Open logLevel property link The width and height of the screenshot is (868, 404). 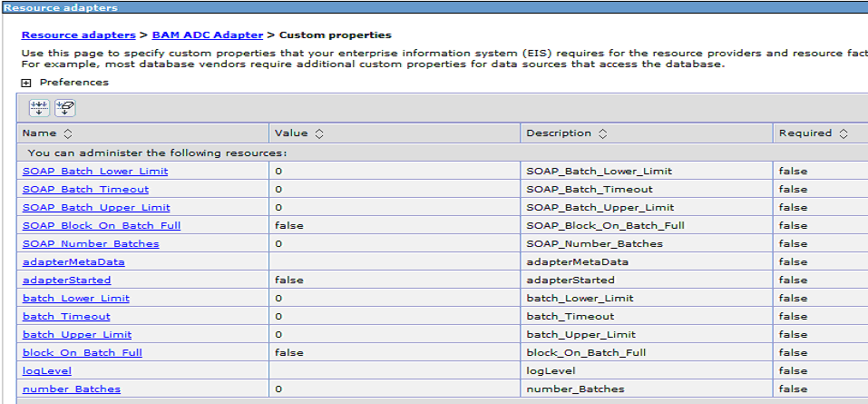(x=47, y=370)
